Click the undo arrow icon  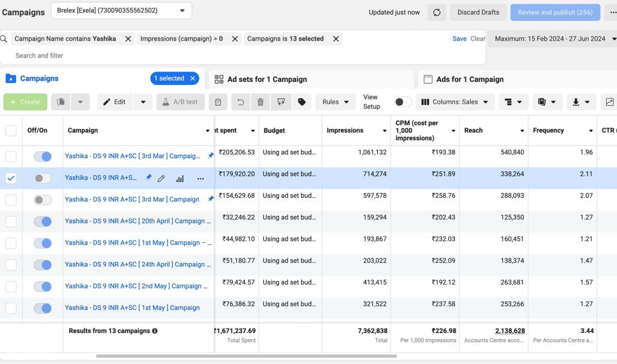[240, 102]
